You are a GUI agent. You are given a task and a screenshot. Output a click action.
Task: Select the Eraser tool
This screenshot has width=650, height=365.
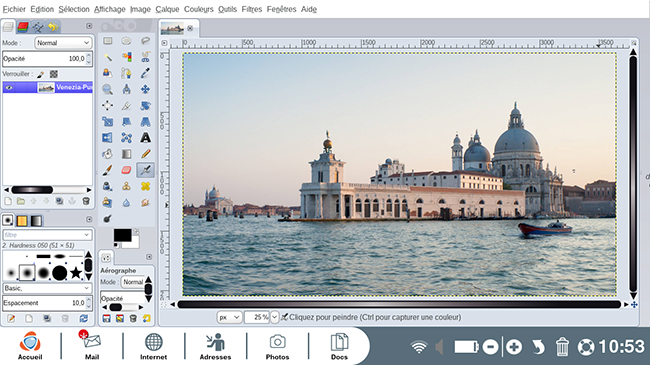(126, 170)
